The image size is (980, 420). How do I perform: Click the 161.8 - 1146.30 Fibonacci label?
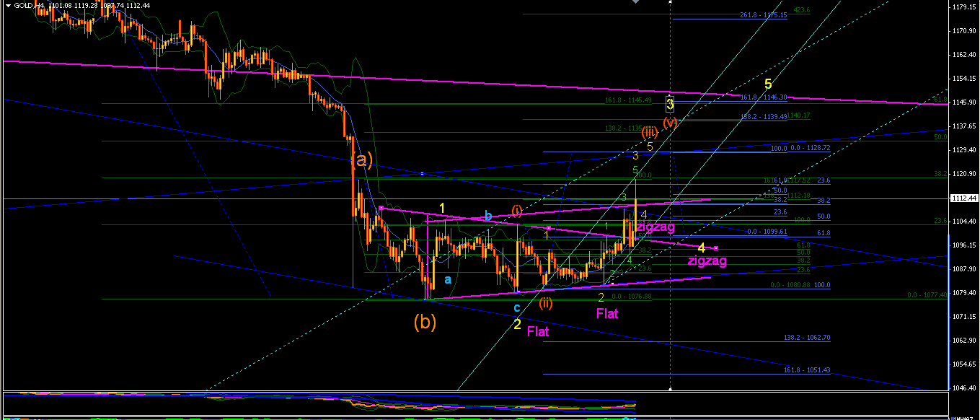click(763, 97)
